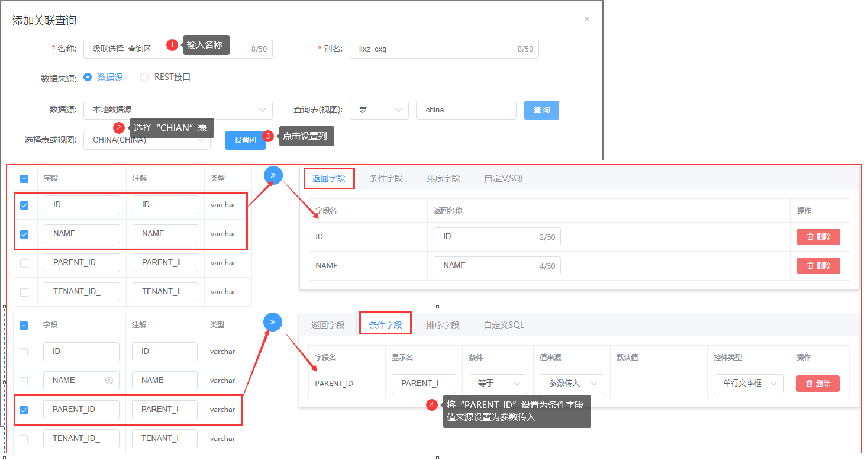Click the lower double-arrow transfer icon
This screenshot has height=460, width=868.
[273, 322]
